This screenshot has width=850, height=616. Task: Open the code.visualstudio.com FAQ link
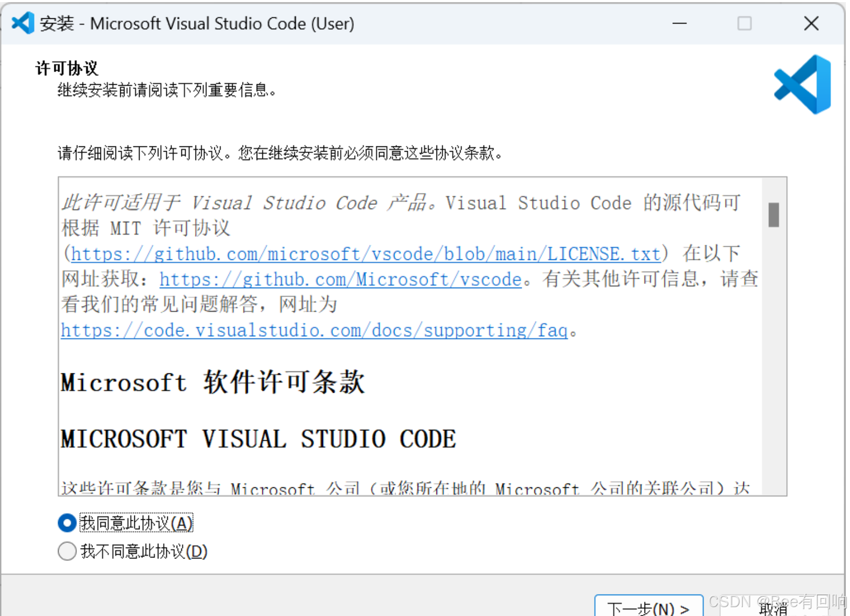[314, 330]
